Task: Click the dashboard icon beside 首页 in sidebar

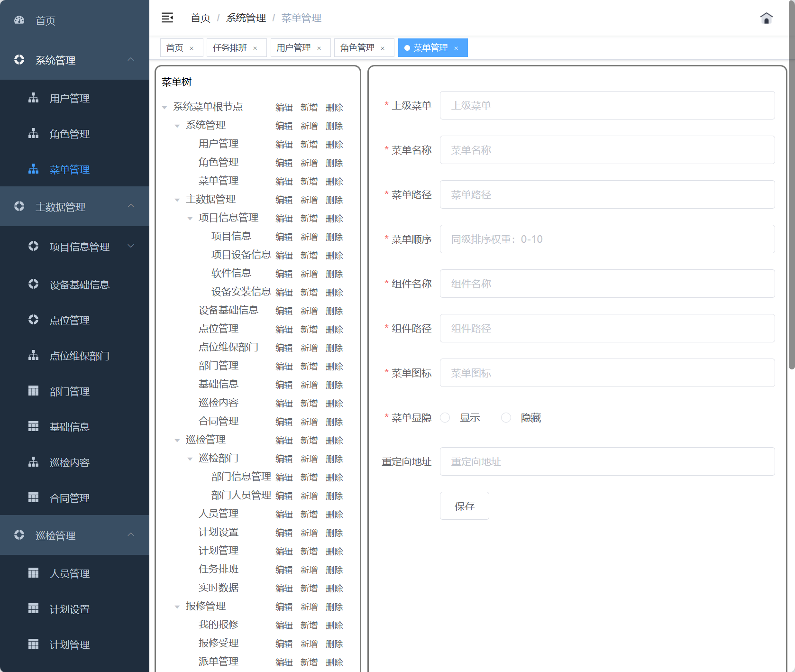Action: pyautogui.click(x=19, y=20)
